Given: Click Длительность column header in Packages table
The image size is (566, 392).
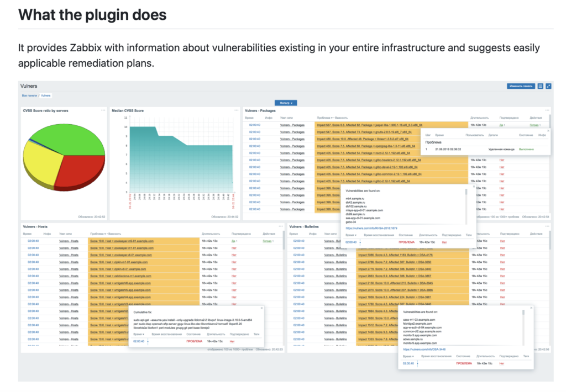Looking at the screenshot, I should [x=479, y=118].
